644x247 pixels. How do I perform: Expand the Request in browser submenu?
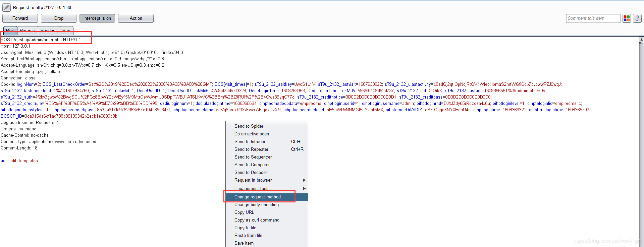267,180
